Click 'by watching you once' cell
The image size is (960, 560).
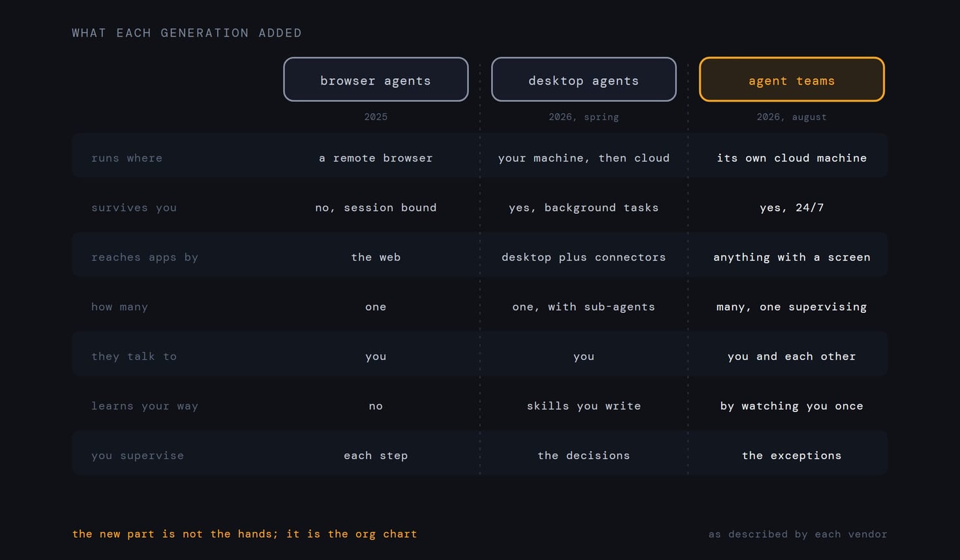[792, 405]
